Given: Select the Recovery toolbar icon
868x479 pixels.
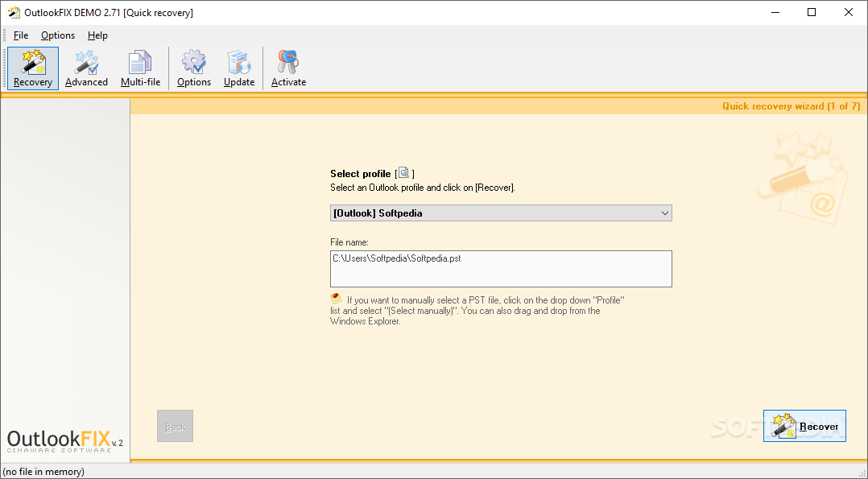Looking at the screenshot, I should [33, 68].
